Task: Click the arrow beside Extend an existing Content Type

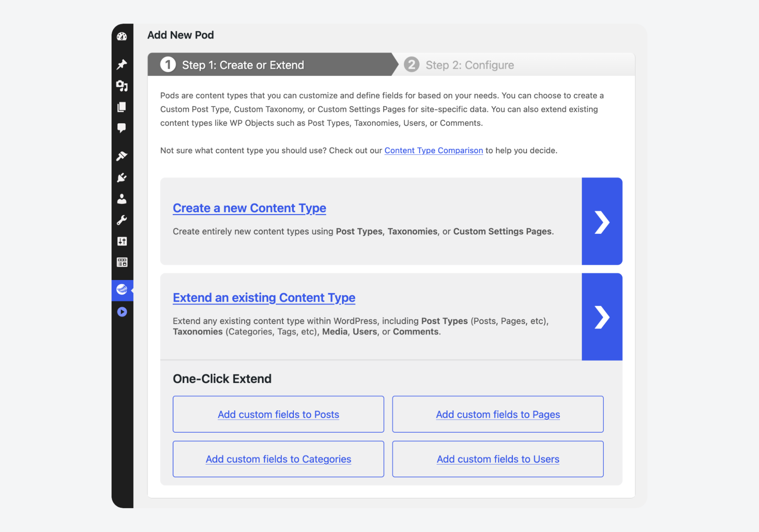Action: click(x=602, y=317)
